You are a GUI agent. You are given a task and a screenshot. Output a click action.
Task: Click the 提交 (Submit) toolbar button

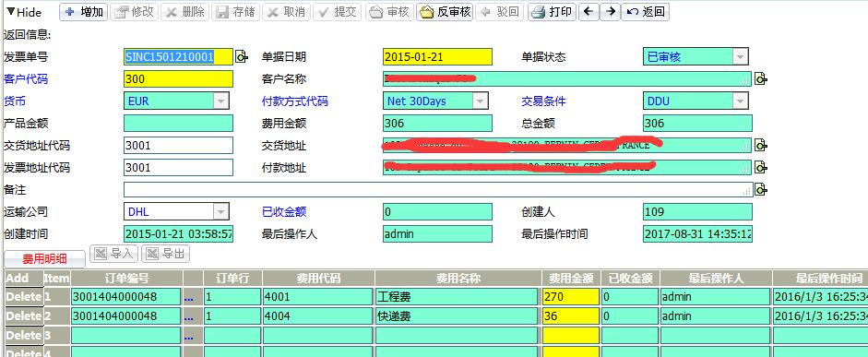[x=338, y=12]
